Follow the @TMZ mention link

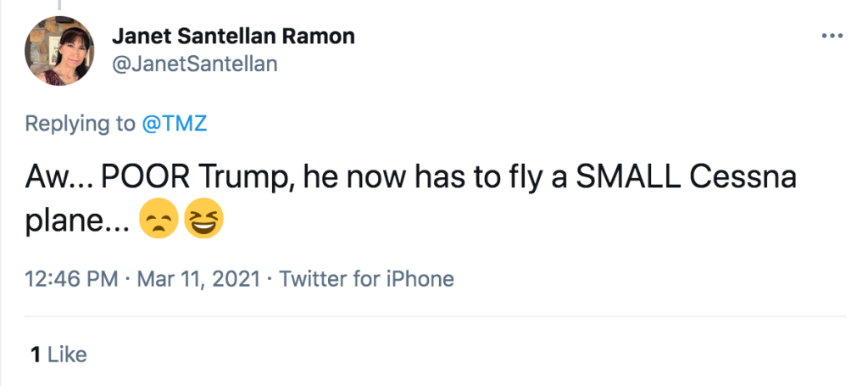pyautogui.click(x=173, y=124)
